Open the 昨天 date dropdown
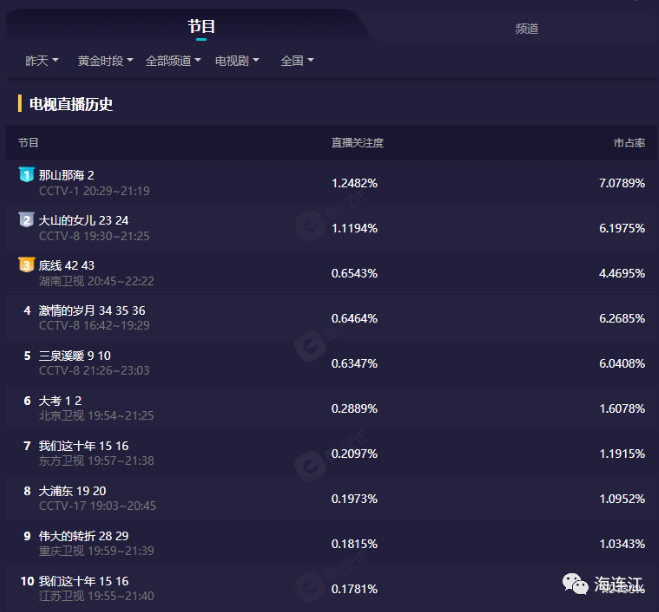Screen dimensions: 659x612 click(x=42, y=61)
